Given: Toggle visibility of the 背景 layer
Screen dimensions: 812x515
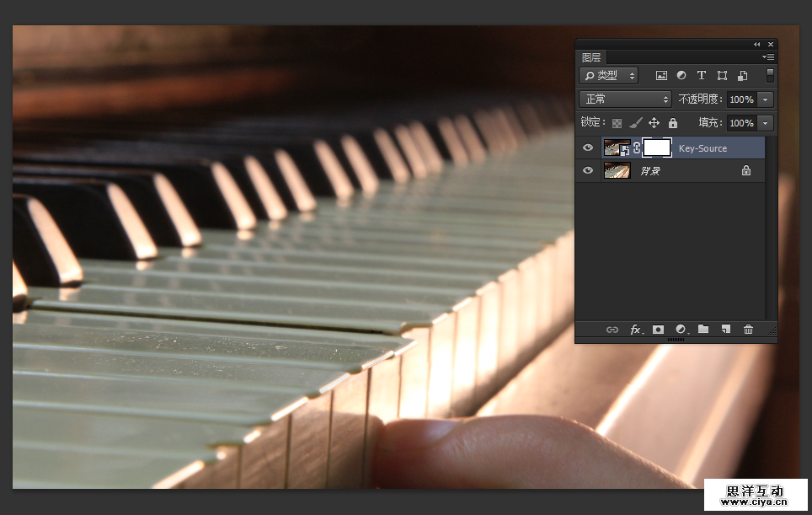Looking at the screenshot, I should 588,171.
